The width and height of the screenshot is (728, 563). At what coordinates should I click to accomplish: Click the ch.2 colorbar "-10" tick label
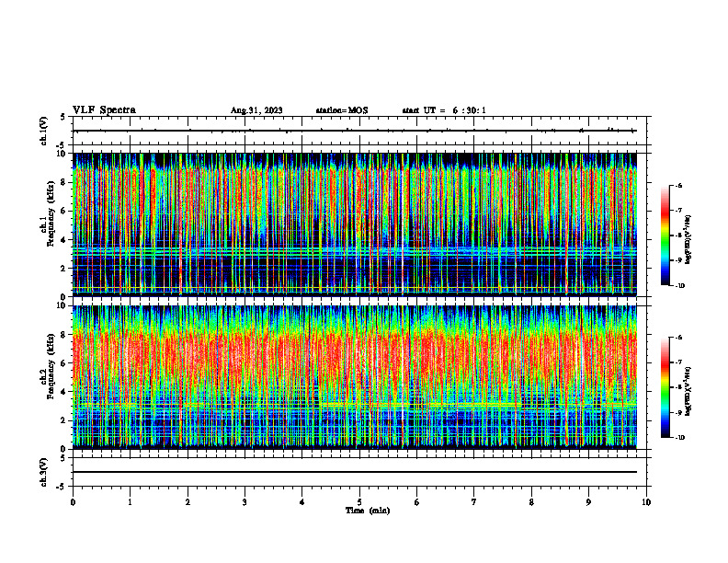[679, 438]
